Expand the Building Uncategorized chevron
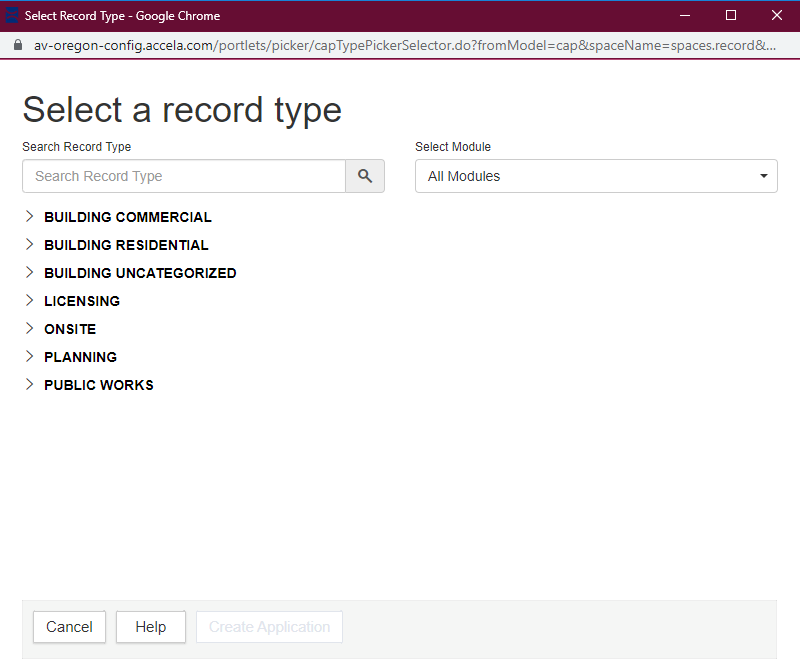This screenshot has height=659, width=800. (x=30, y=273)
